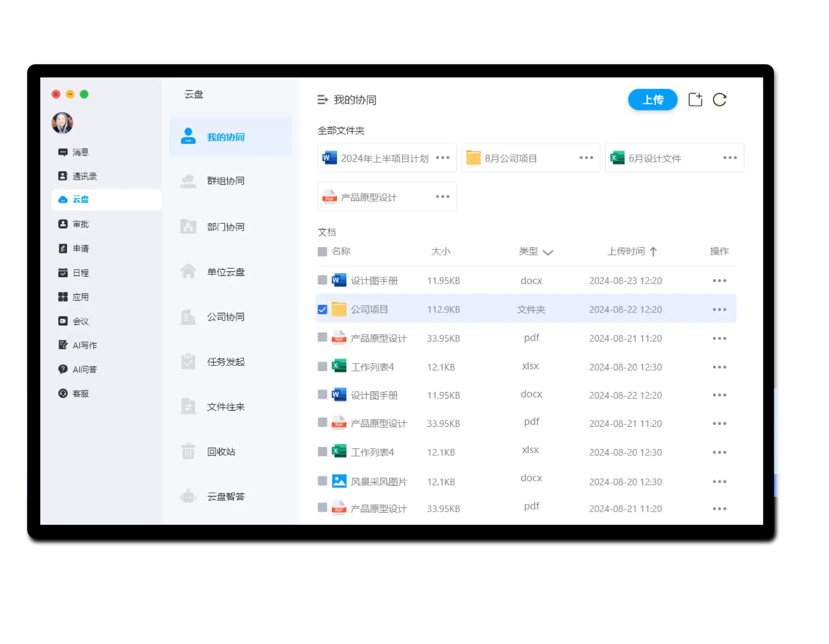
Task: Open actions for 设计图手册 08-23 row
Action: [x=719, y=281]
